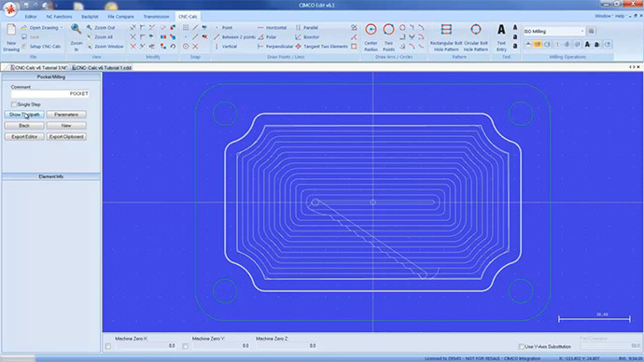Screen dimensions: 644x362
Task: Expand the ISO Milling dropdown
Action: pos(582,31)
